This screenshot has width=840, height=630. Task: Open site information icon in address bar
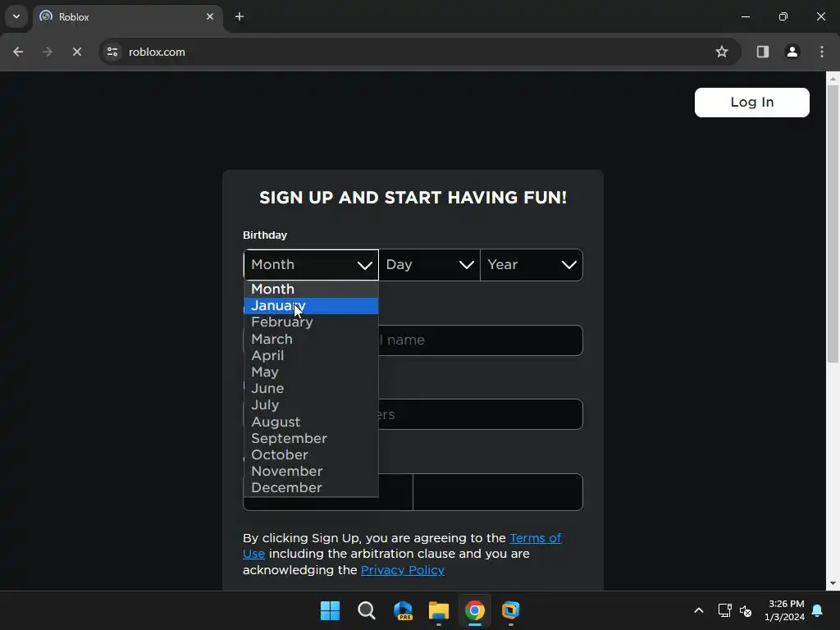point(112,52)
